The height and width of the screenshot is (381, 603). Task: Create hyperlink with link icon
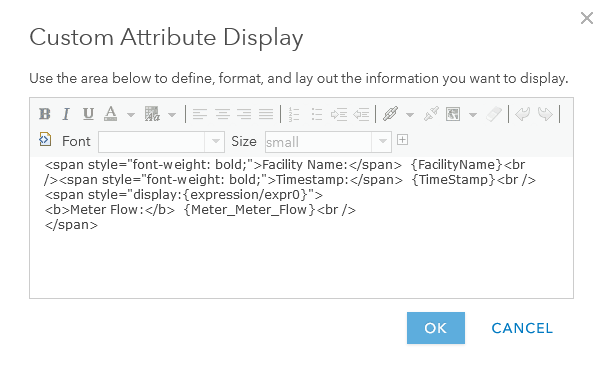point(390,114)
